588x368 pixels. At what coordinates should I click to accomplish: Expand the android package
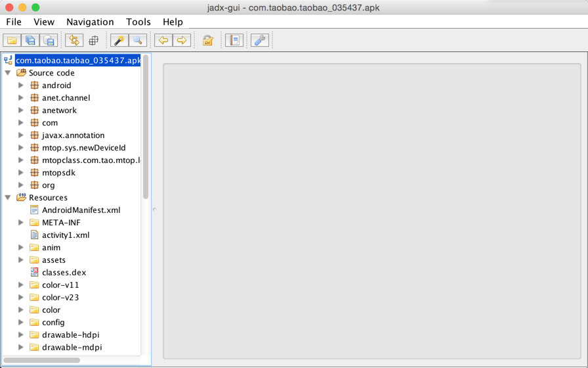point(21,85)
